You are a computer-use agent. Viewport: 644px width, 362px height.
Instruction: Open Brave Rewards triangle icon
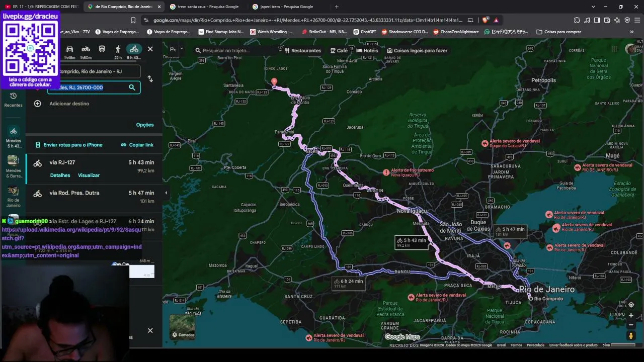click(496, 20)
